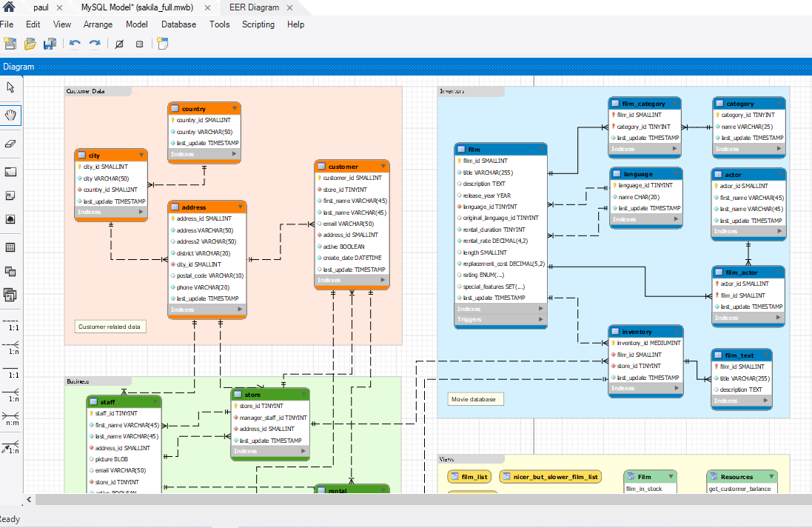Close the EER Diagram tab
812x528 pixels.
(289, 7)
